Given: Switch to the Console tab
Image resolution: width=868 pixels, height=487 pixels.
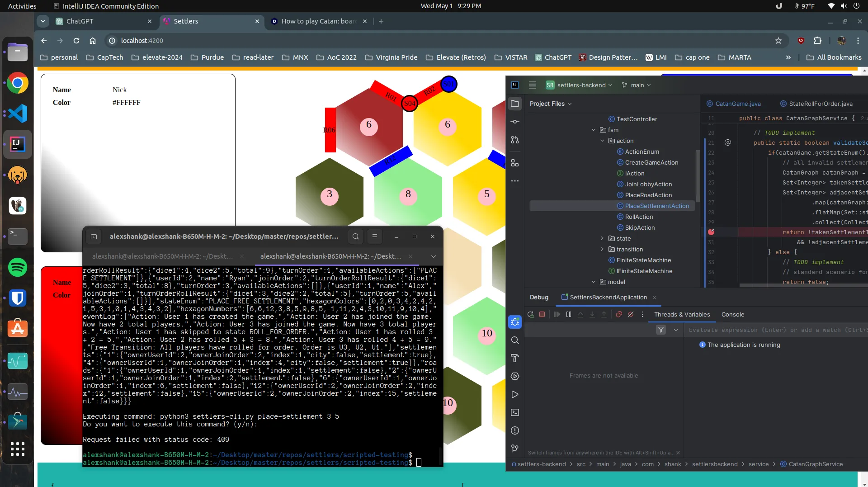Looking at the screenshot, I should 732,315.
